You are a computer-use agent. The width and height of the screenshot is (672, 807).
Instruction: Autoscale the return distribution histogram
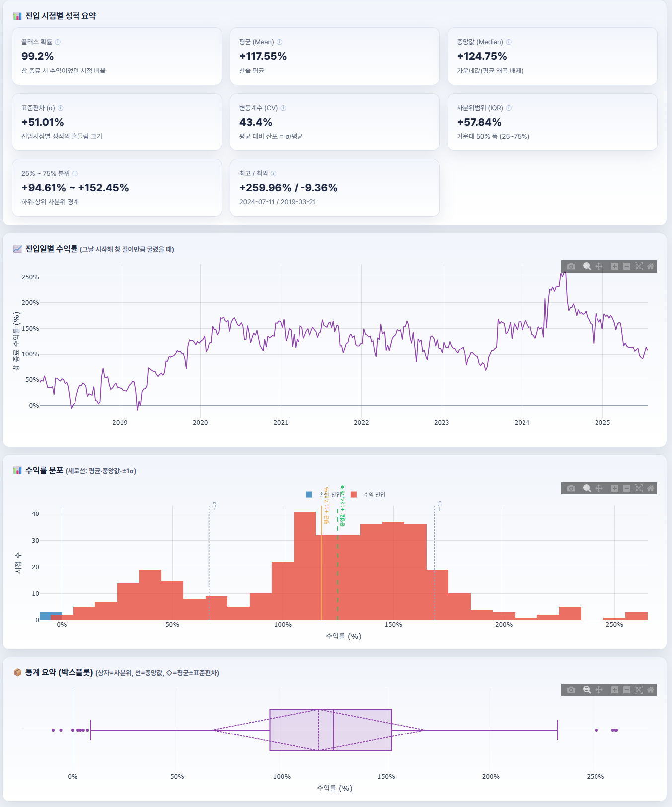tap(639, 488)
